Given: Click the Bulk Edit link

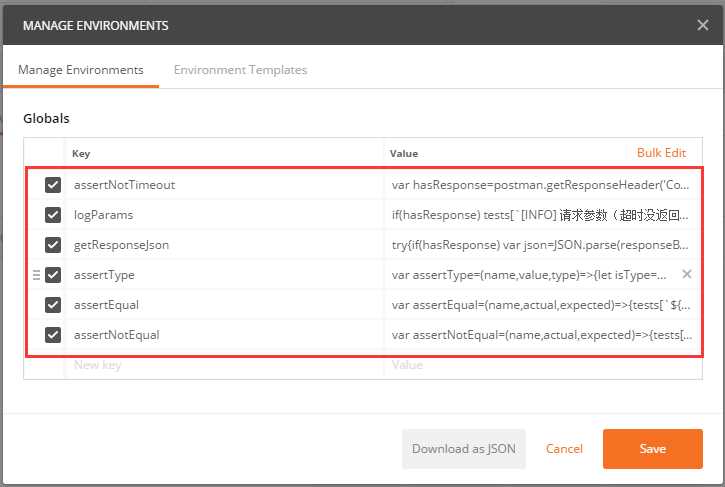Looking at the screenshot, I should 661,153.
